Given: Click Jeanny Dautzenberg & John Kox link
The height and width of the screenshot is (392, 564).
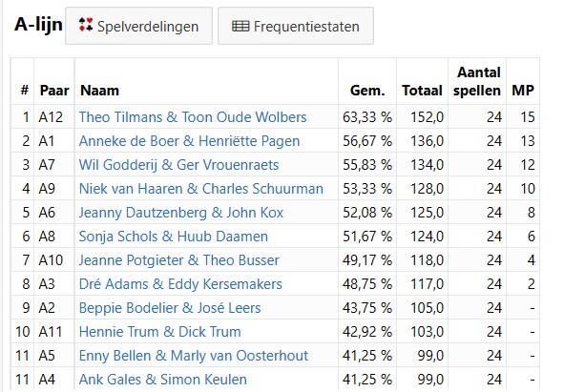Looking at the screenshot, I should coord(181,213).
